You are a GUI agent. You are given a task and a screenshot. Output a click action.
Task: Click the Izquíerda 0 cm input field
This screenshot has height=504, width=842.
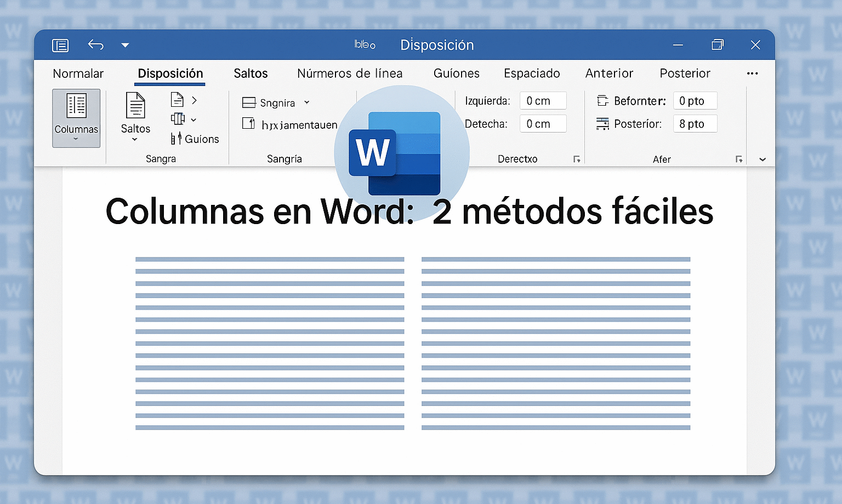coord(543,101)
